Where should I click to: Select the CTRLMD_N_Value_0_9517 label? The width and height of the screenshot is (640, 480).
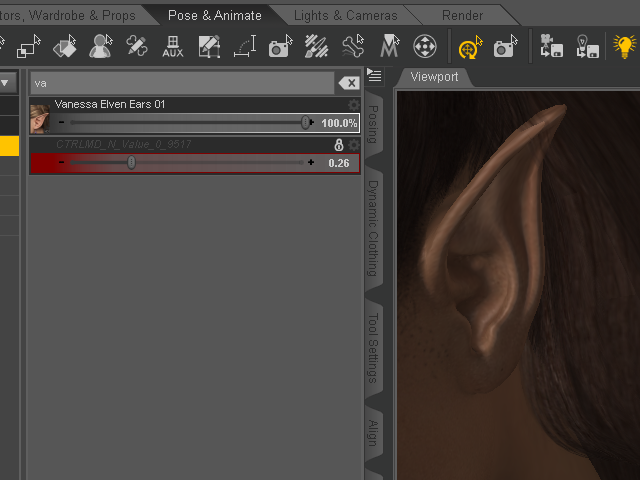124,144
